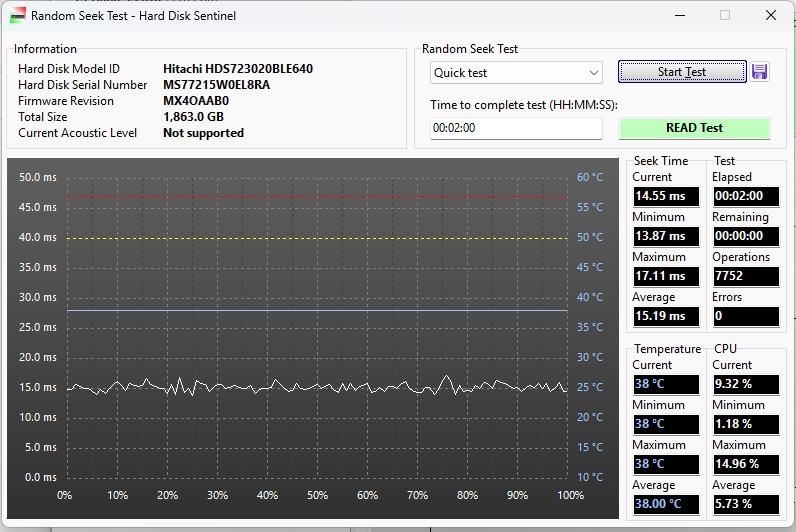
Task: Click the Average temperature 38.00 °C box
Action: click(x=665, y=504)
